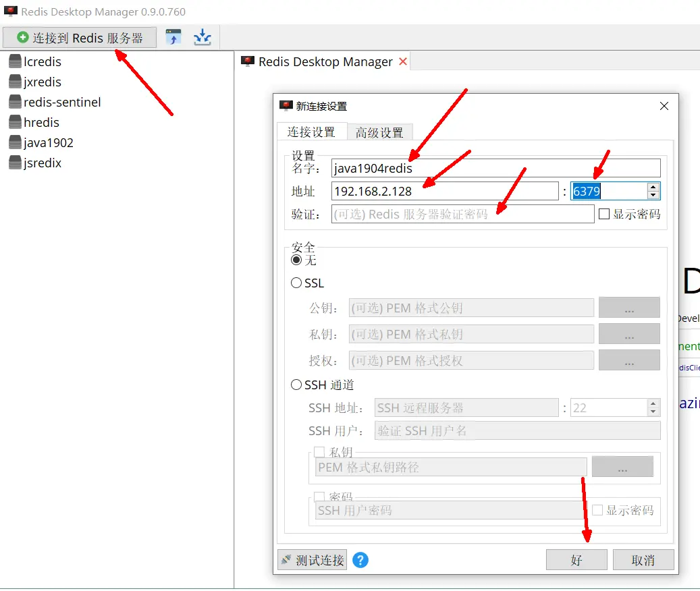Click the 取消 button
The height and width of the screenshot is (591, 700).
click(643, 560)
